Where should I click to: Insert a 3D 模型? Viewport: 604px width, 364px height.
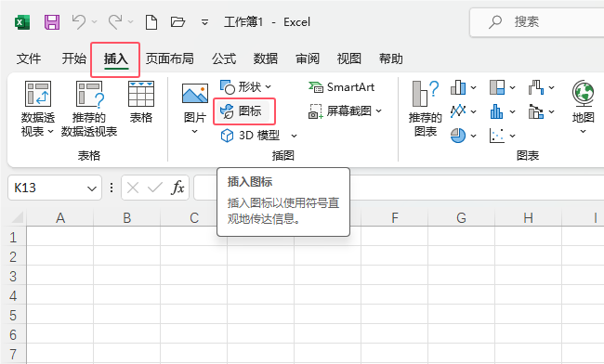pos(250,136)
